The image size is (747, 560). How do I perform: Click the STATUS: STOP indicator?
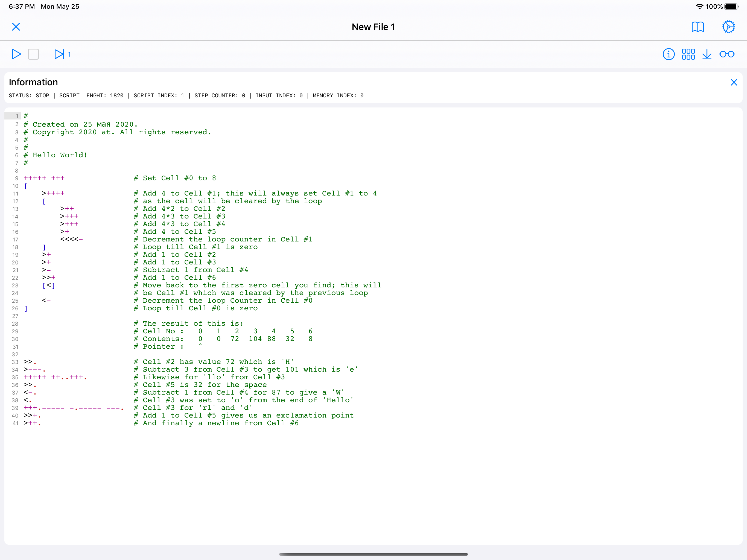tap(29, 96)
